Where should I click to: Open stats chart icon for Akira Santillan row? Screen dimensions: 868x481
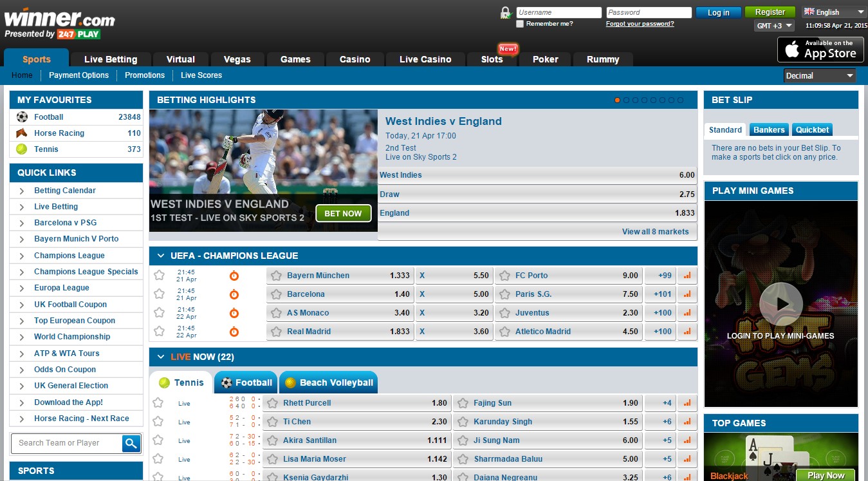click(687, 440)
